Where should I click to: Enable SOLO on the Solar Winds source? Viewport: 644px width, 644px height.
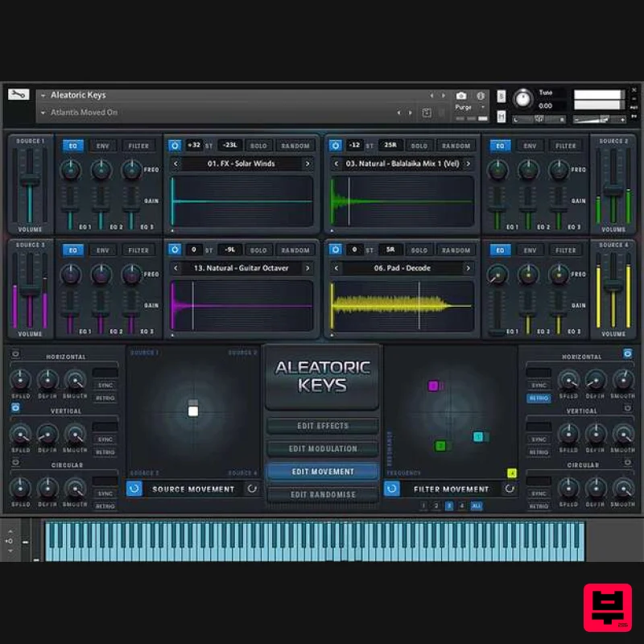(x=259, y=146)
